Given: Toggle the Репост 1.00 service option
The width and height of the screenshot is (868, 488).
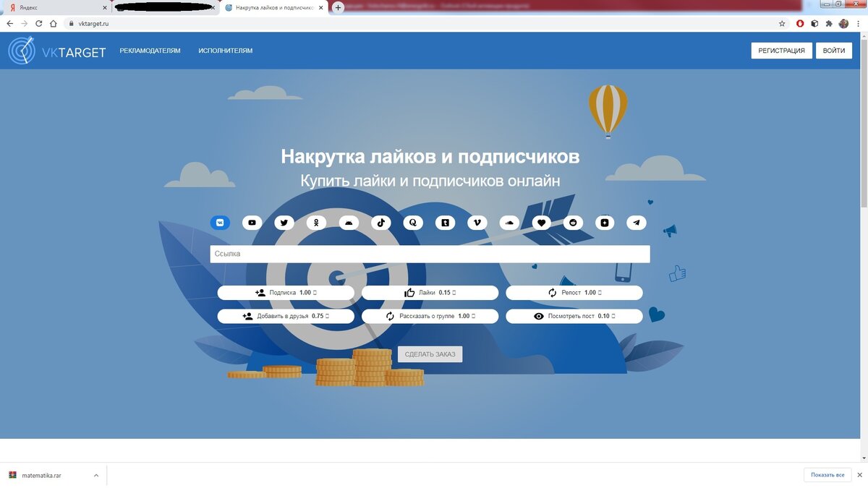Looking at the screenshot, I should [x=574, y=292].
